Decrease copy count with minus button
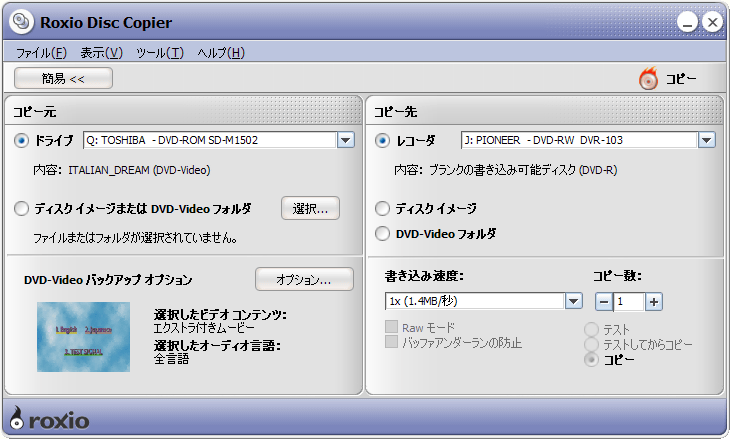 click(x=604, y=302)
